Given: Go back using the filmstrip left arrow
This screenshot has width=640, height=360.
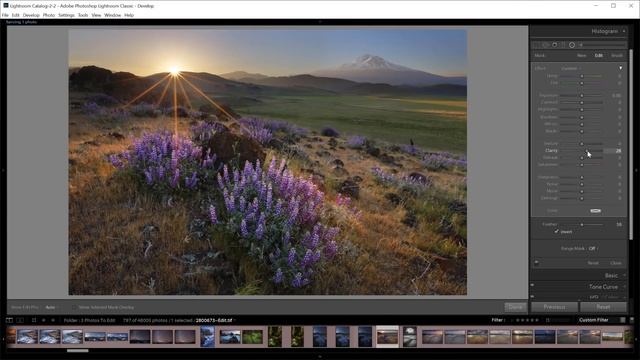Looking at the screenshot, I should click(x=44, y=320).
